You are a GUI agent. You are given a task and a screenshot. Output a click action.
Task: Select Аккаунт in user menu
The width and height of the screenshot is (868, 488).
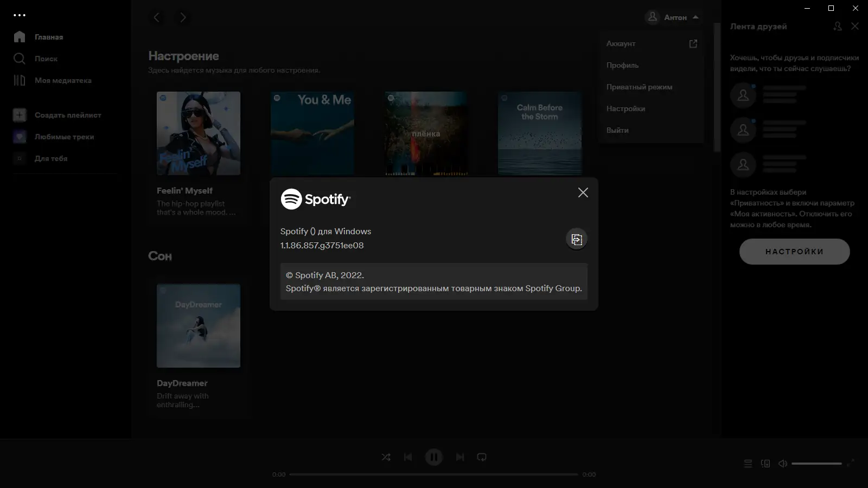click(x=651, y=43)
